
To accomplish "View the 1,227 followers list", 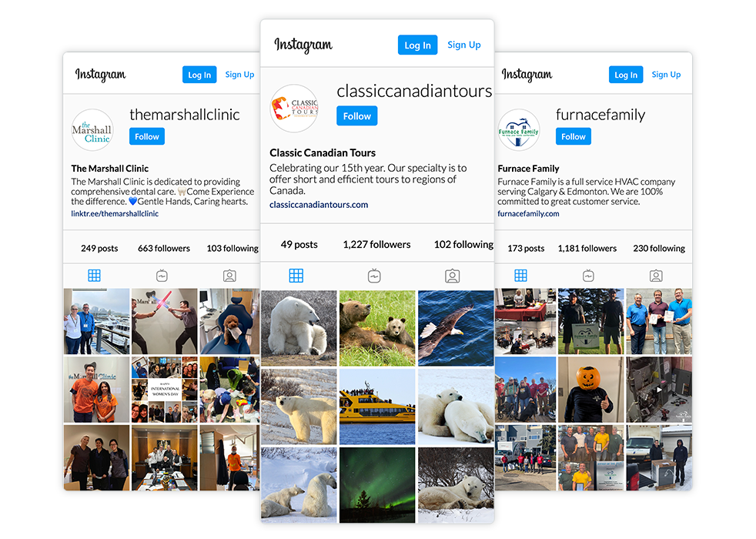I will pos(376,244).
